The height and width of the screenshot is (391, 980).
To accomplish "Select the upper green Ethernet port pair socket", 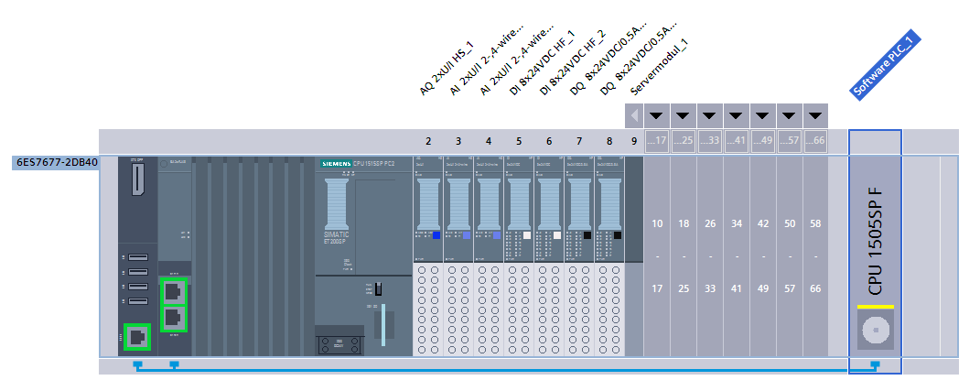I will point(174,291).
